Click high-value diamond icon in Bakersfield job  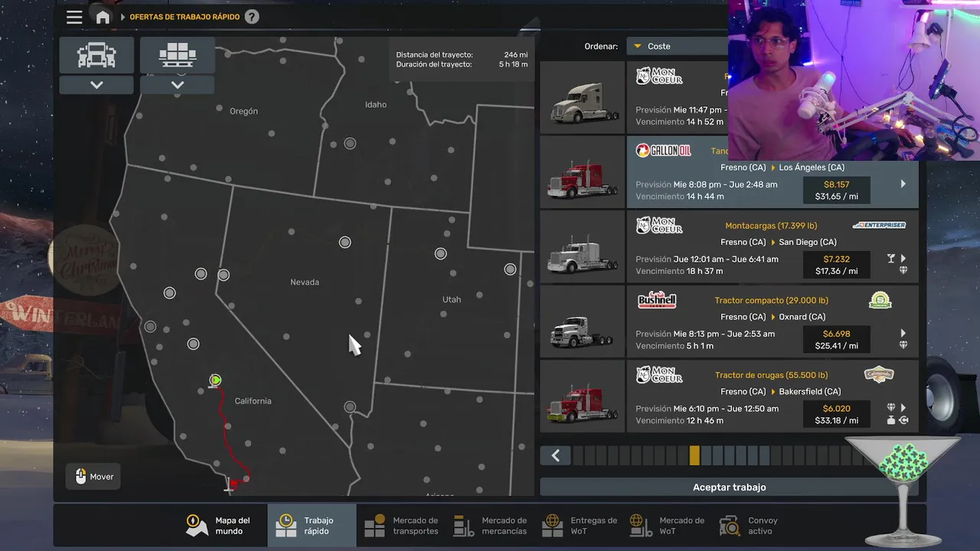pyautogui.click(x=891, y=408)
